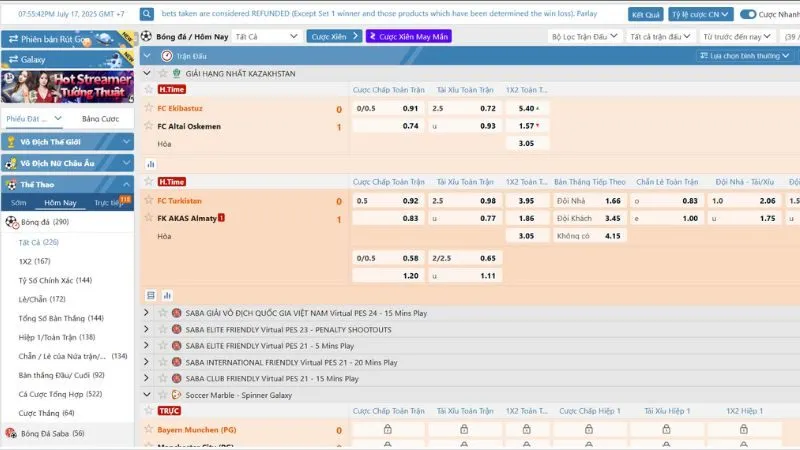800x450 pixels.
Task: Expand SABA ELITE FRIENDLY PES 23 Penalty Shootouts
Action: (147, 329)
